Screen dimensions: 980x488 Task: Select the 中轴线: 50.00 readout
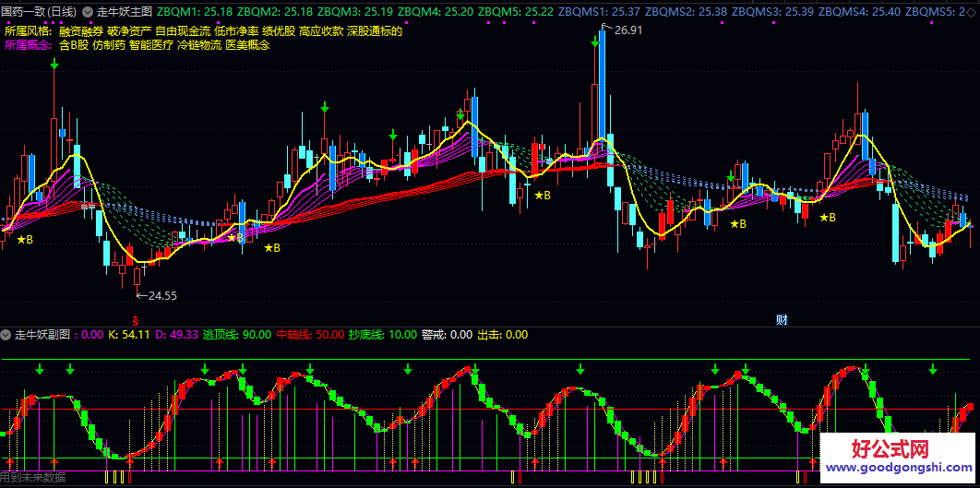tap(310, 334)
